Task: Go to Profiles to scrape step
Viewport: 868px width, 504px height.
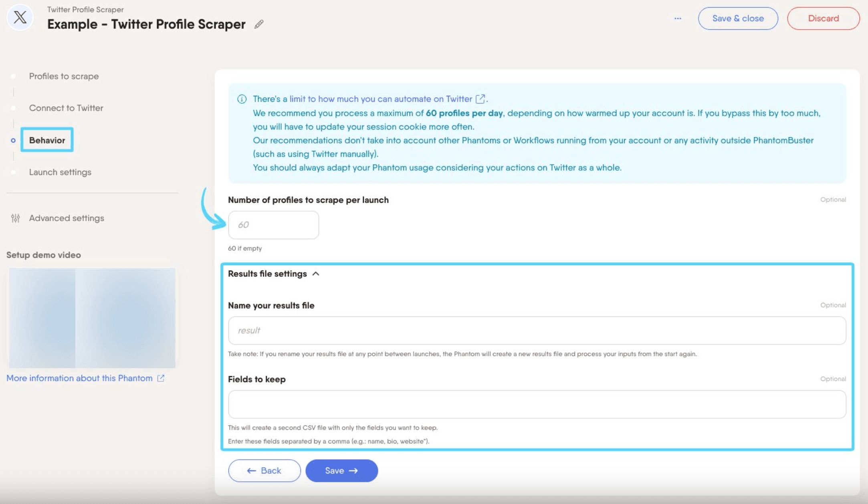Action: click(64, 76)
